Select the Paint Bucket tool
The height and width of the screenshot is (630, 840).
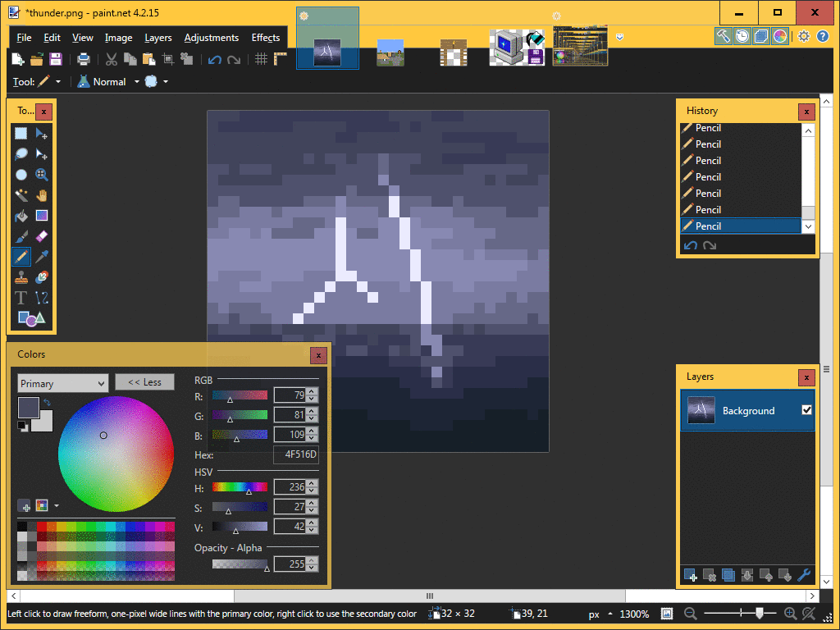pyautogui.click(x=21, y=216)
